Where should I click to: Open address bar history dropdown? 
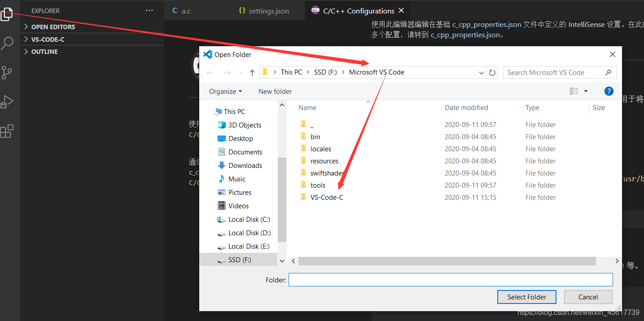(x=482, y=72)
